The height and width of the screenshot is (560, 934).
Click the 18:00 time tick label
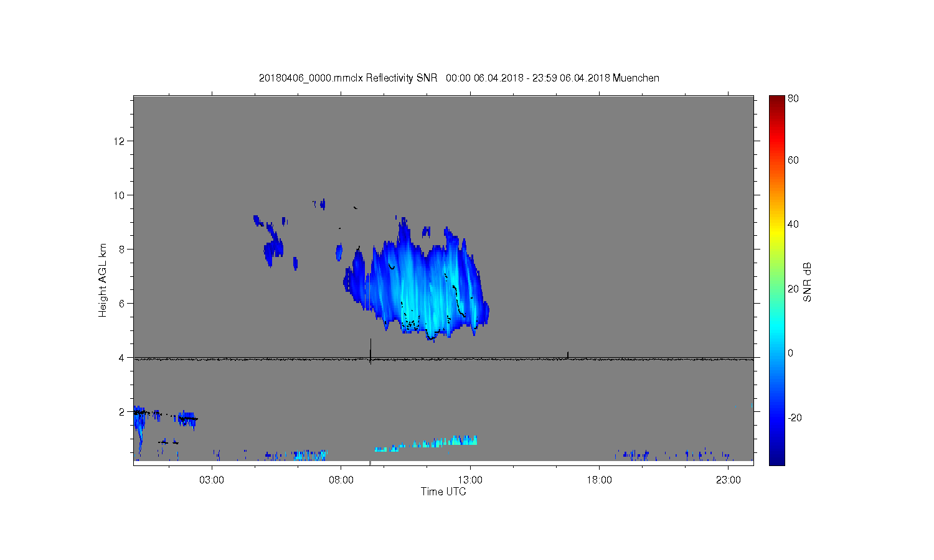point(599,480)
